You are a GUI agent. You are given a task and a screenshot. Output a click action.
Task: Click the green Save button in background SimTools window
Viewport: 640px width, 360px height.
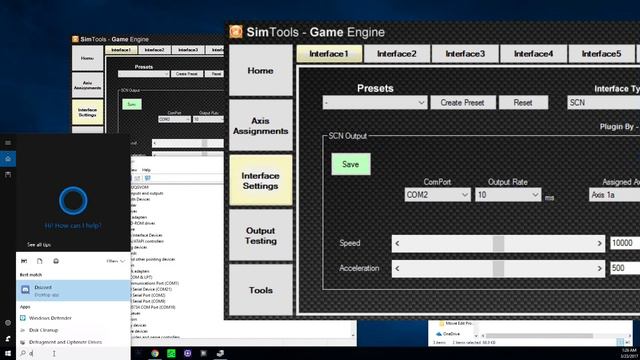132,104
